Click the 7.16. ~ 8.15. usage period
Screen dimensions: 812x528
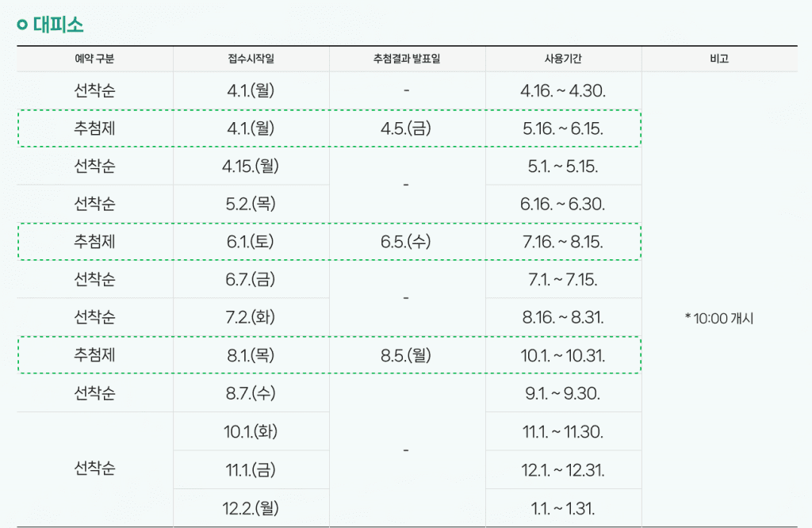(563, 242)
